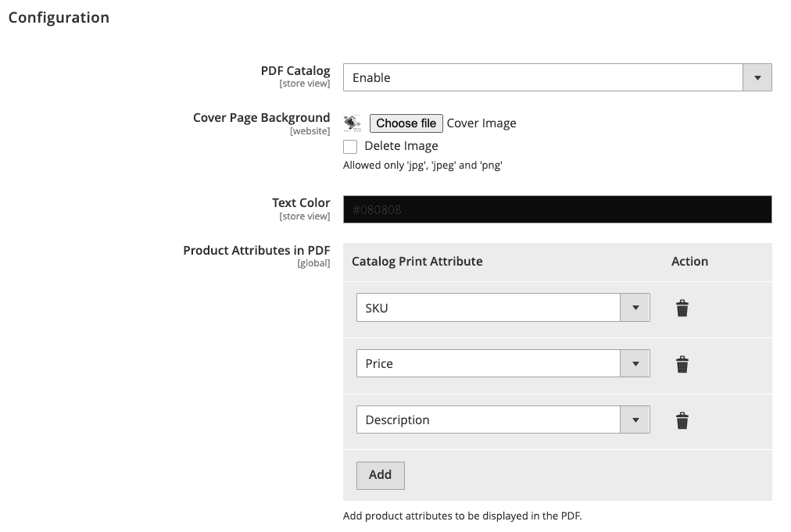
Task: Delete the SKU attribute row
Action: [682, 309]
